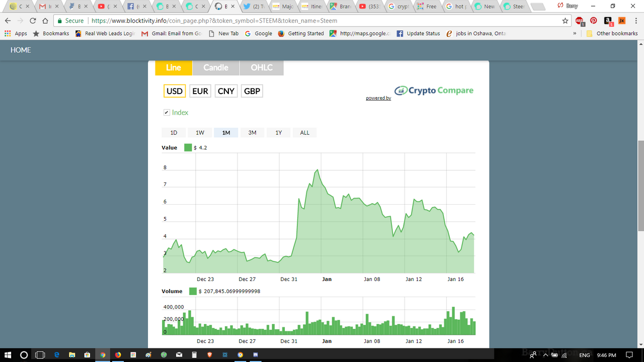Viewport: 644px width, 362px height.
Task: Switch to the Twitter browser tab
Action: click(254, 7)
